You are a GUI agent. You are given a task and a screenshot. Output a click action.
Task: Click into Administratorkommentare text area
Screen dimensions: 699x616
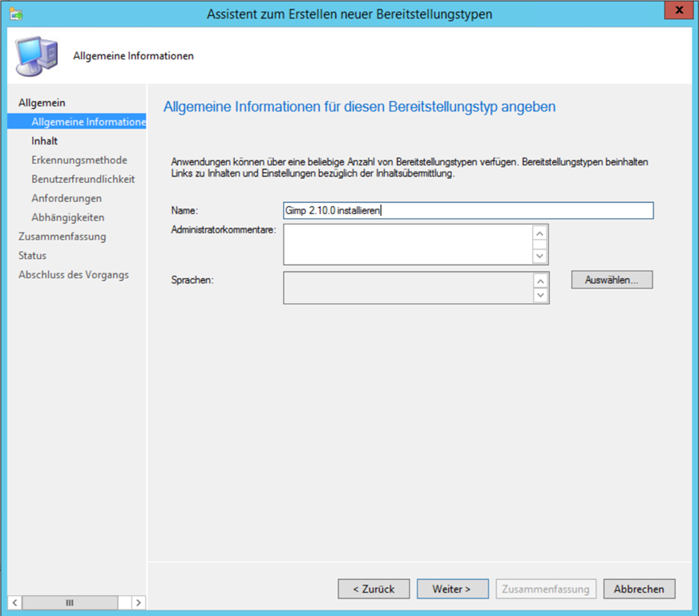pos(407,244)
